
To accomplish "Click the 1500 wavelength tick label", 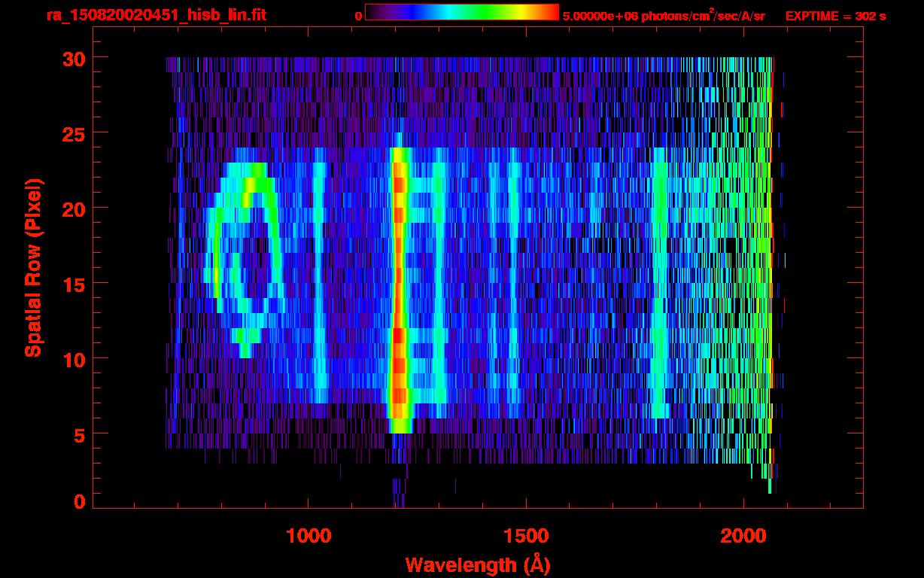I will pos(526,536).
